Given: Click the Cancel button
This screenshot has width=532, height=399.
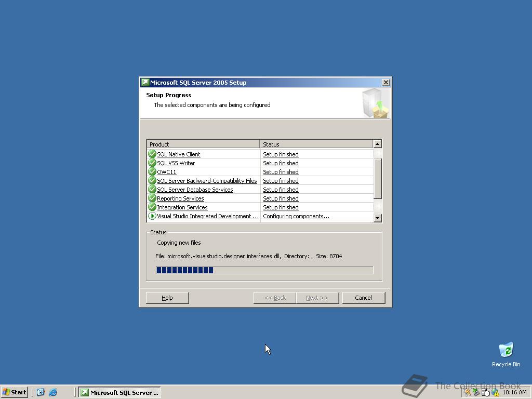Looking at the screenshot, I should 363,298.
